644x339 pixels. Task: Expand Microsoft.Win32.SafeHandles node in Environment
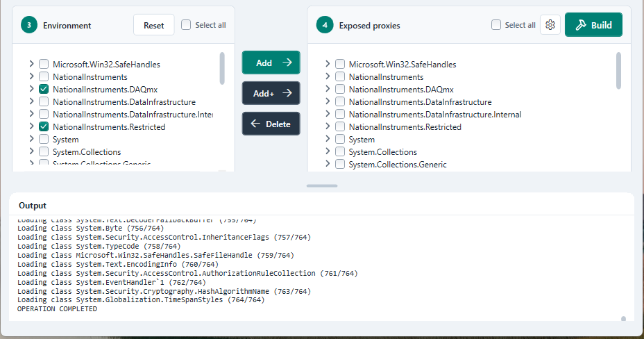click(32, 64)
